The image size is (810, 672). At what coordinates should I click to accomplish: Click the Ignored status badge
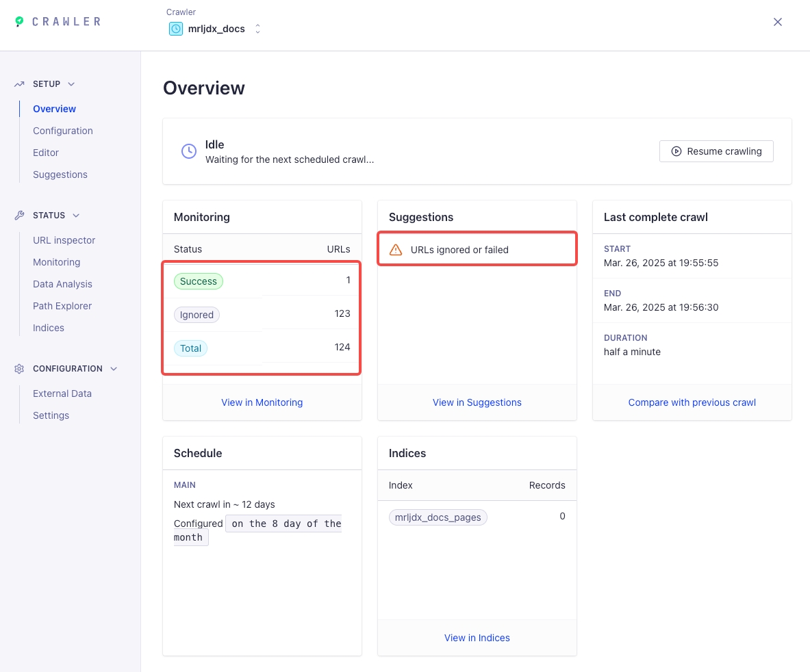(x=197, y=315)
